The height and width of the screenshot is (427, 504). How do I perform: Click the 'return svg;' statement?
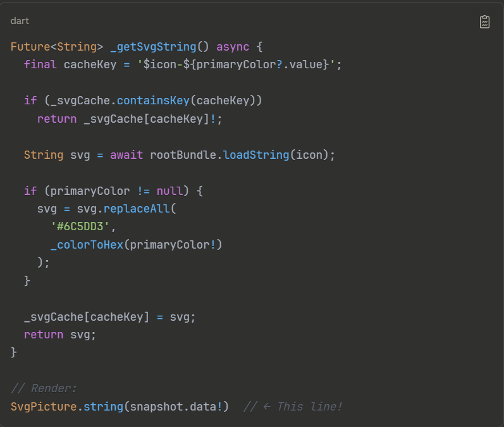(x=60, y=335)
